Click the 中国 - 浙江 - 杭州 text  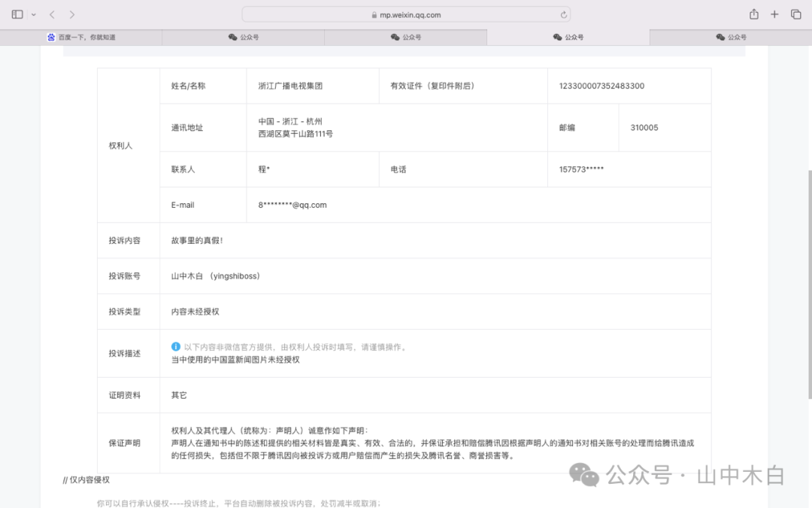pyautogui.click(x=290, y=121)
